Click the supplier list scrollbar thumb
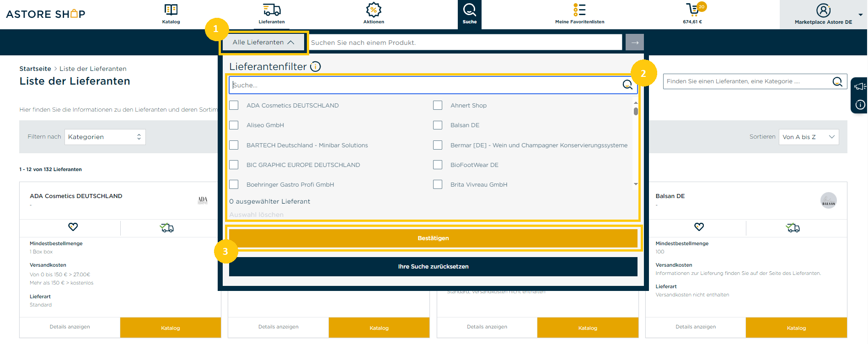Screen dimensions: 868x344 (x=636, y=111)
